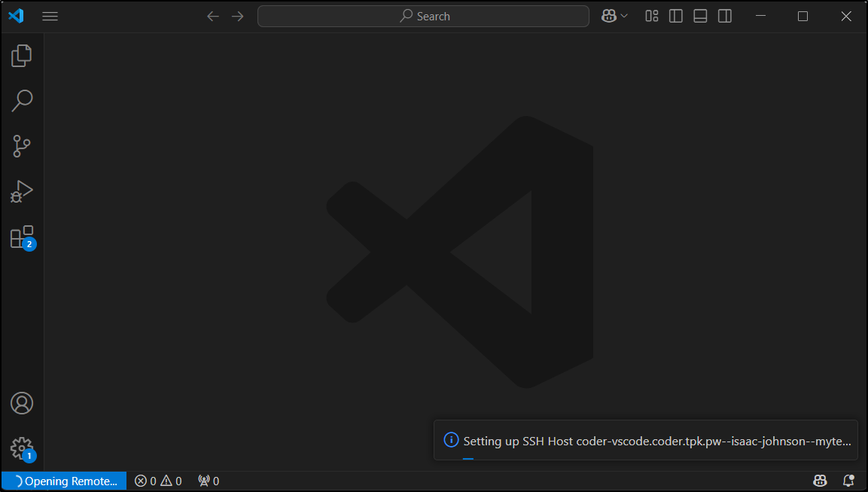Go back with the left arrow
The image size is (868, 492).
(212, 16)
